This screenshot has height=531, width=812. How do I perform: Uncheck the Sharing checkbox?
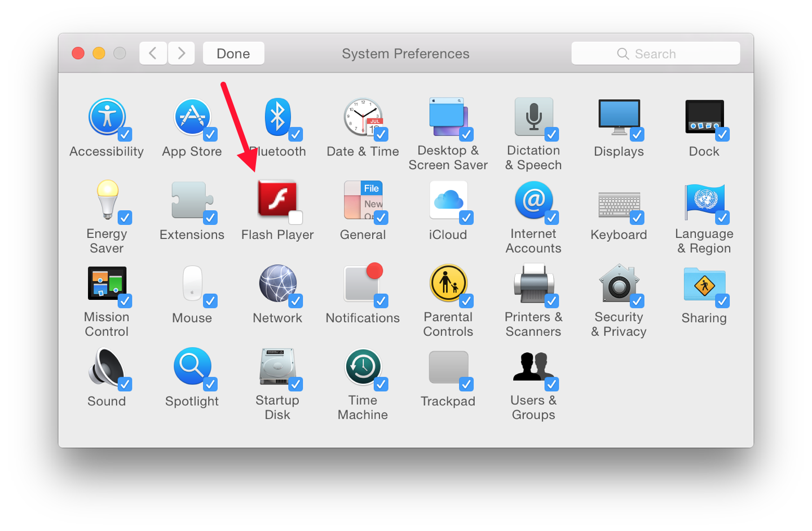722,300
